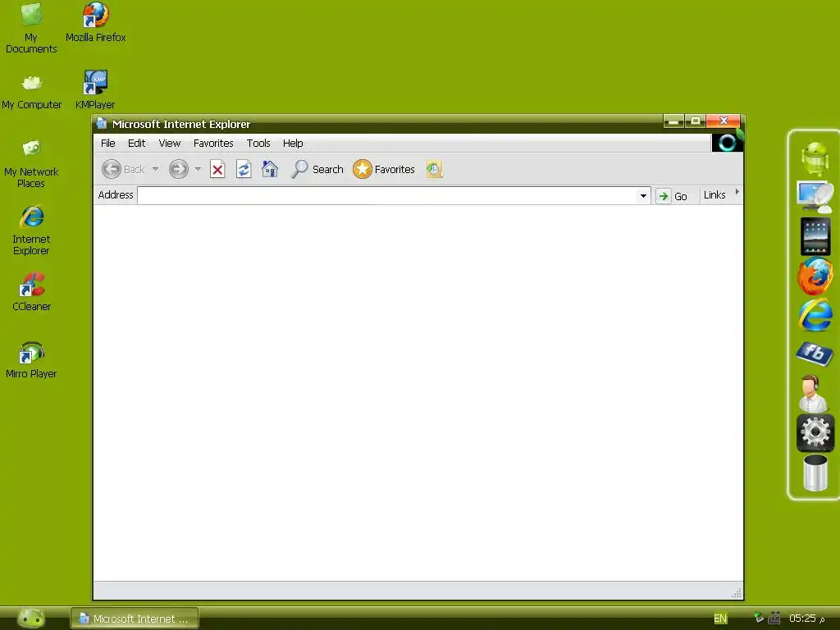This screenshot has height=630, width=840.
Task: Stop page loading with the red X icon
Action: click(x=217, y=169)
